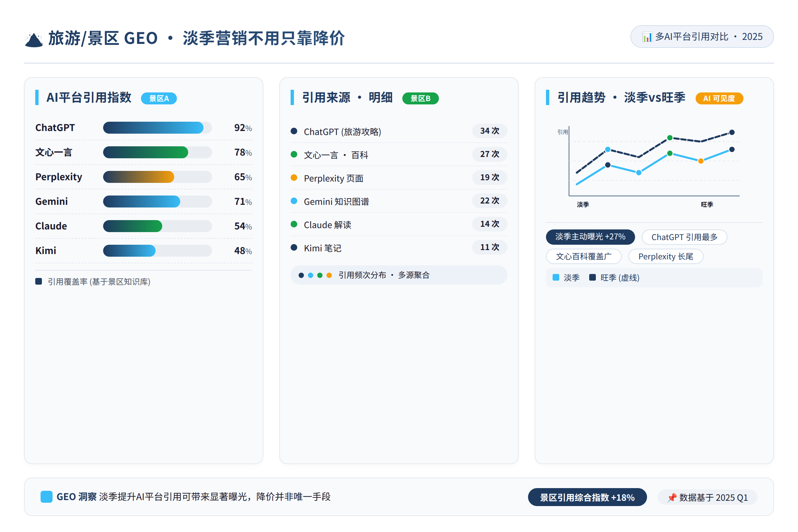Viewport: 798px width, 532px height.
Task: Click the 景区A tag
Action: click(159, 98)
